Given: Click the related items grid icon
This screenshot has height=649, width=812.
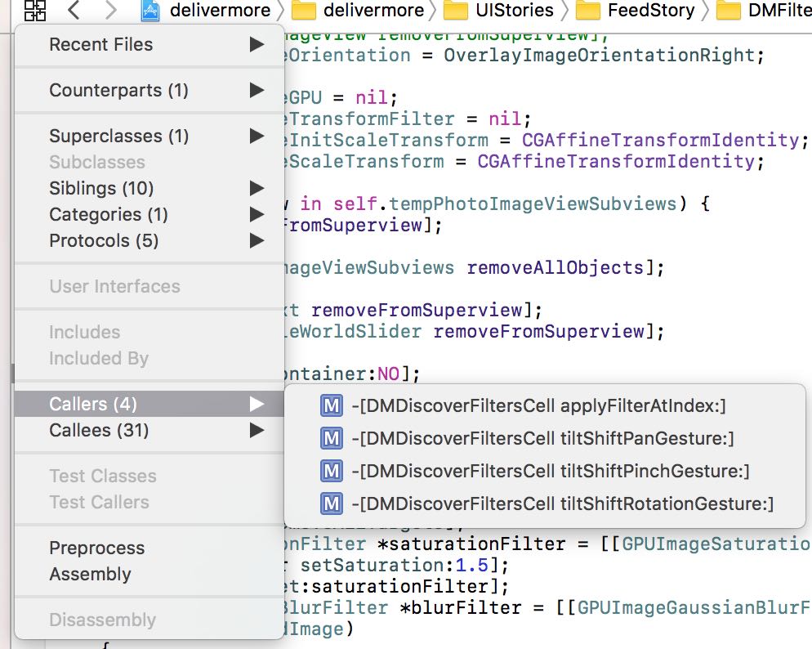Looking at the screenshot, I should (34, 11).
